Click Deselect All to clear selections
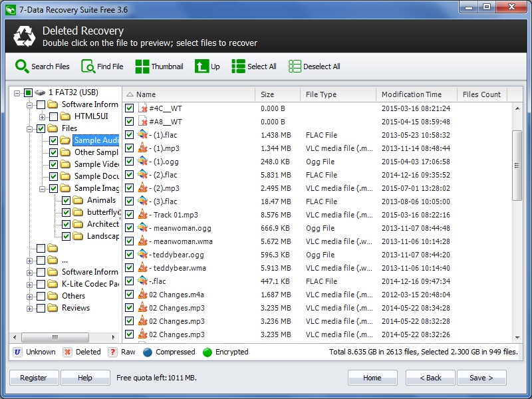The image size is (532, 399). pyautogui.click(x=314, y=66)
